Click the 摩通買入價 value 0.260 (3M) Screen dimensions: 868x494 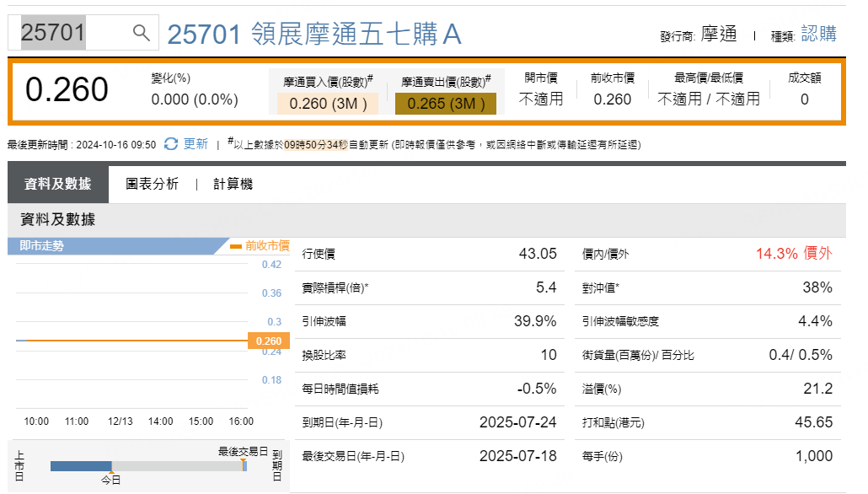click(x=329, y=104)
